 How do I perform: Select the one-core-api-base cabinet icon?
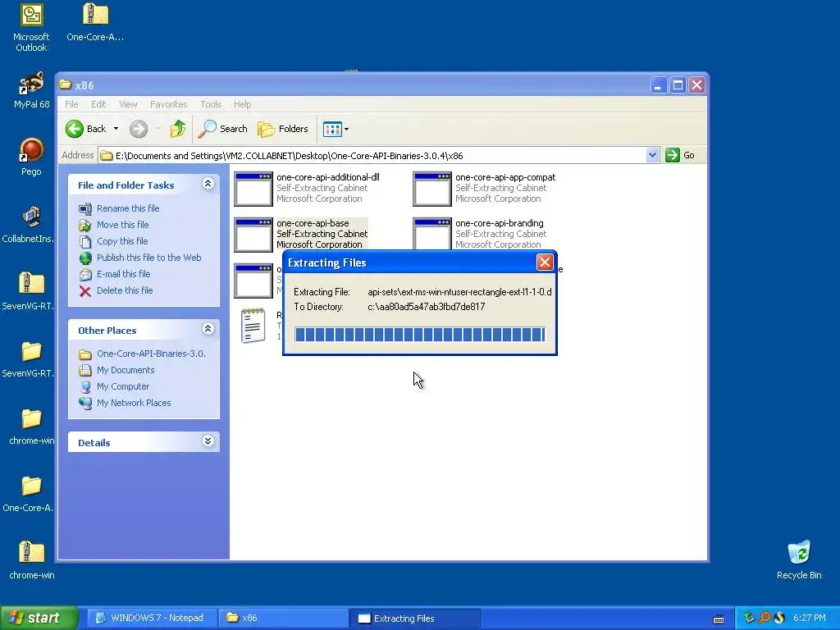[x=253, y=235]
